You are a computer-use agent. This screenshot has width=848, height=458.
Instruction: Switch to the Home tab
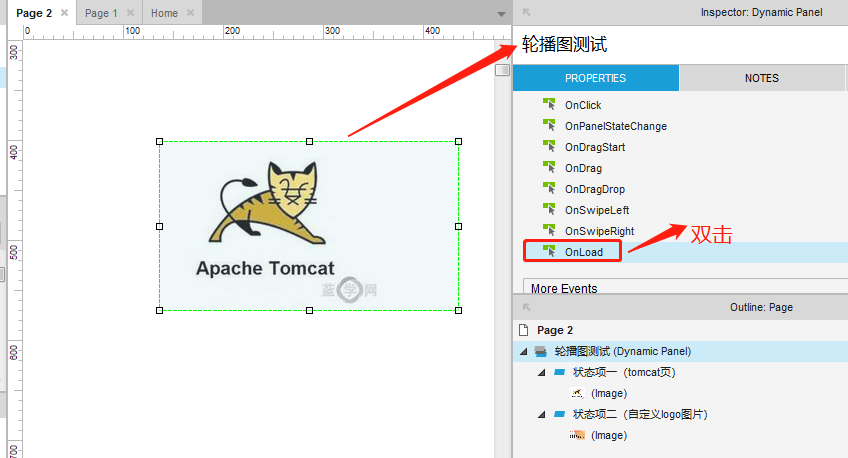pyautogui.click(x=164, y=13)
